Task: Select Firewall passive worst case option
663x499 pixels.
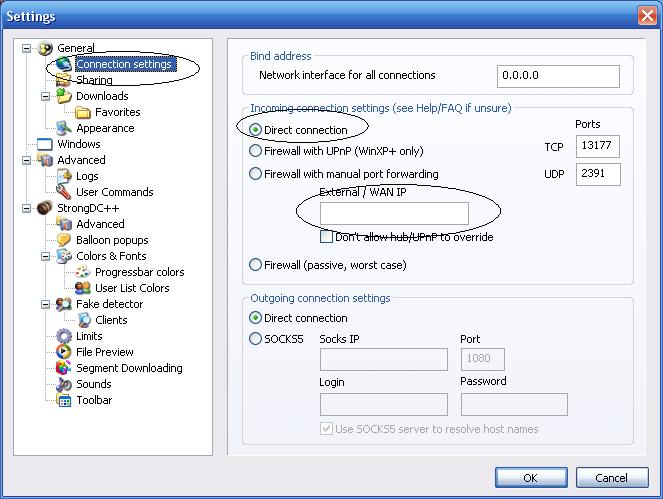Action: pos(255,265)
